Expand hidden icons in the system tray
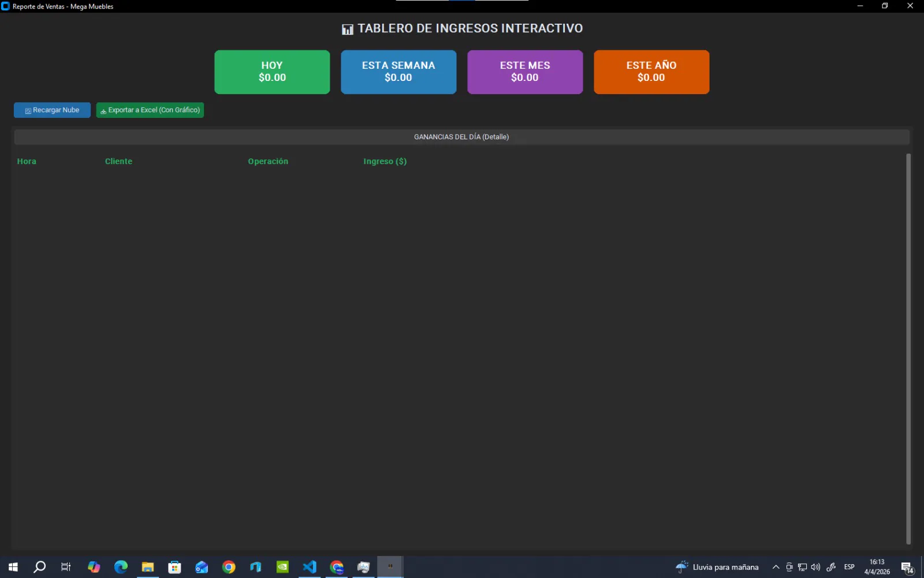Screen dimensions: 924x578 (x=776, y=567)
